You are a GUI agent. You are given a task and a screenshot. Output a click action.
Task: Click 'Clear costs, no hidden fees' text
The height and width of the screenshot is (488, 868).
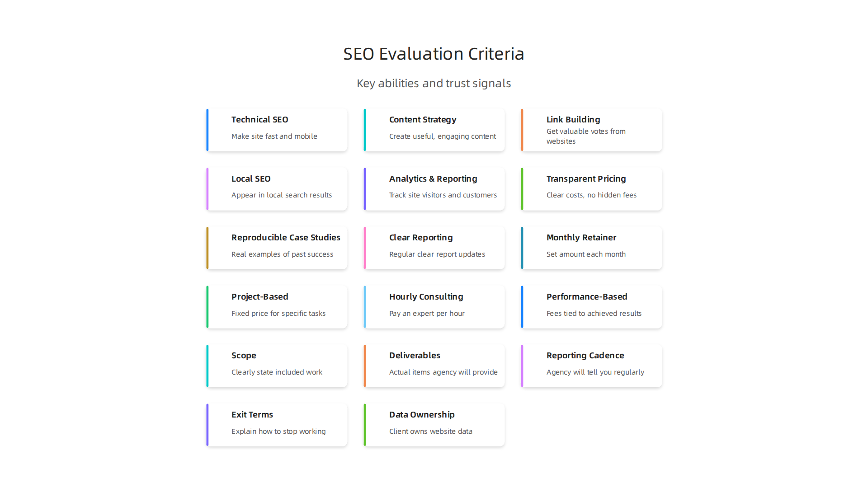(591, 195)
